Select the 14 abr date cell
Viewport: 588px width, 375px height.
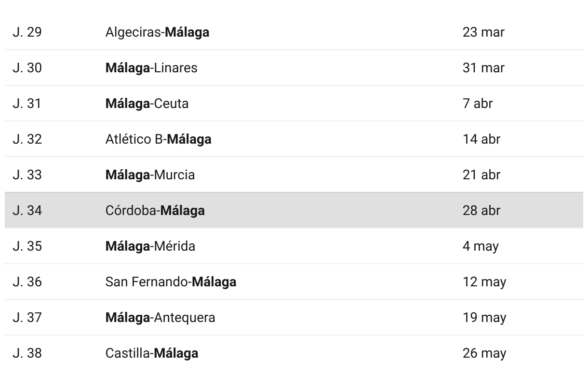[x=481, y=139]
